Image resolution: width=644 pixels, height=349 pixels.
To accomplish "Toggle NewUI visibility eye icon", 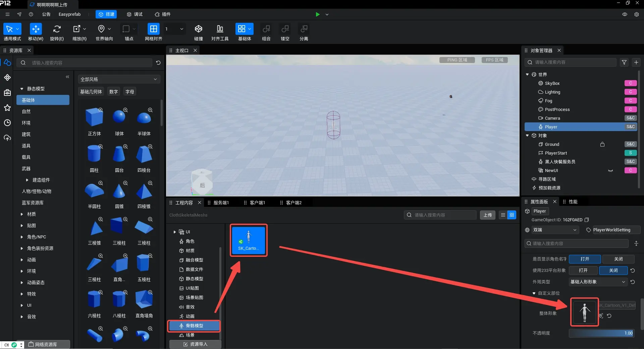I will [x=610, y=171].
